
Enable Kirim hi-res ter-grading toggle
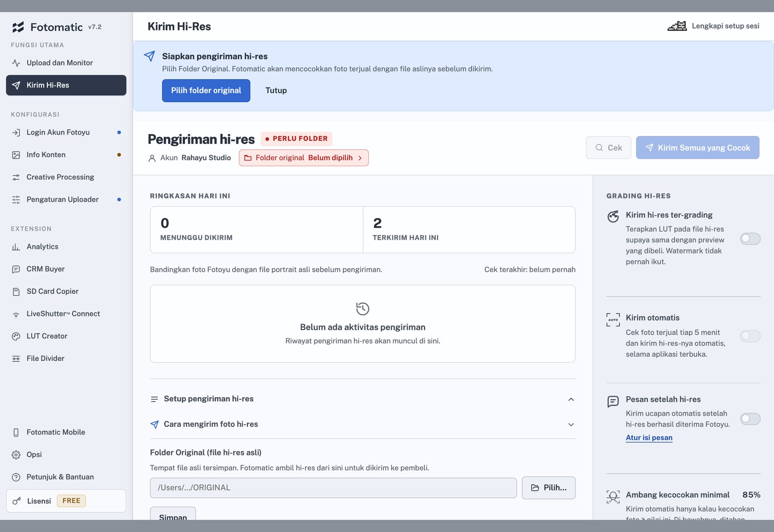point(750,238)
